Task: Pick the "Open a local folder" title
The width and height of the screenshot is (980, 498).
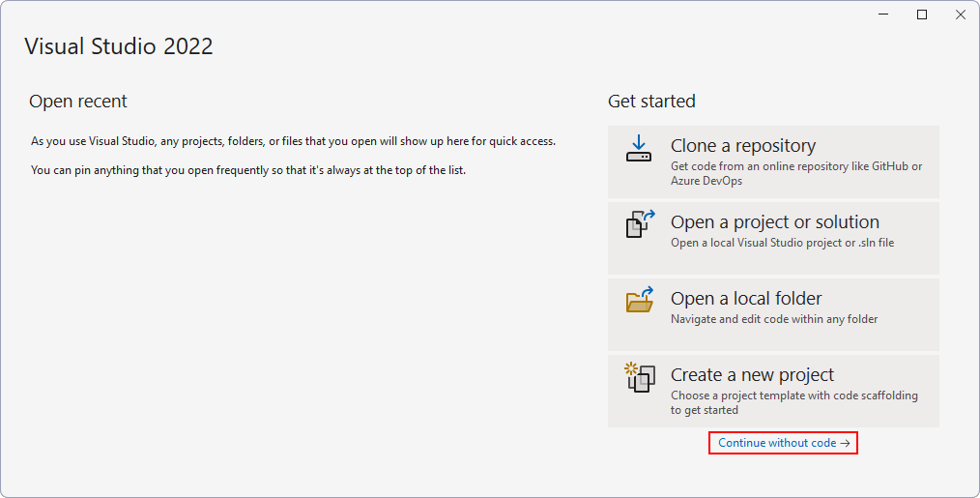Action: click(x=746, y=299)
